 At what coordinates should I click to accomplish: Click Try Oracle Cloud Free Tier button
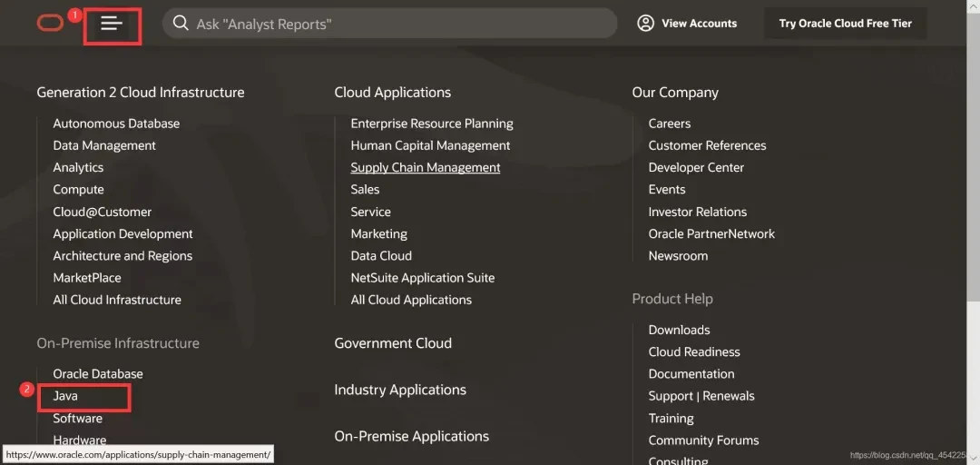pos(845,23)
